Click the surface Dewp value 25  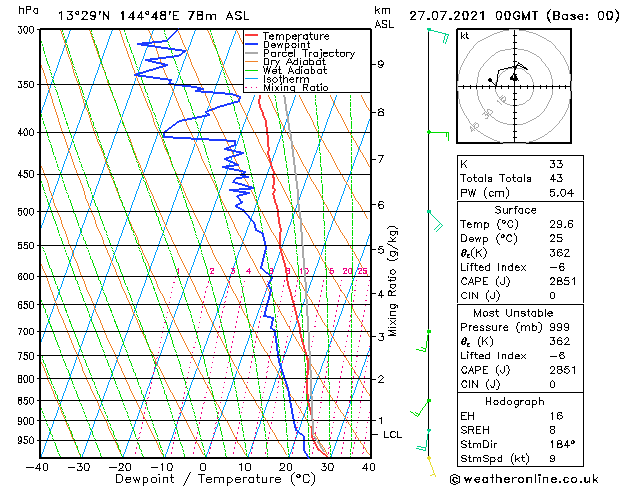(556, 239)
